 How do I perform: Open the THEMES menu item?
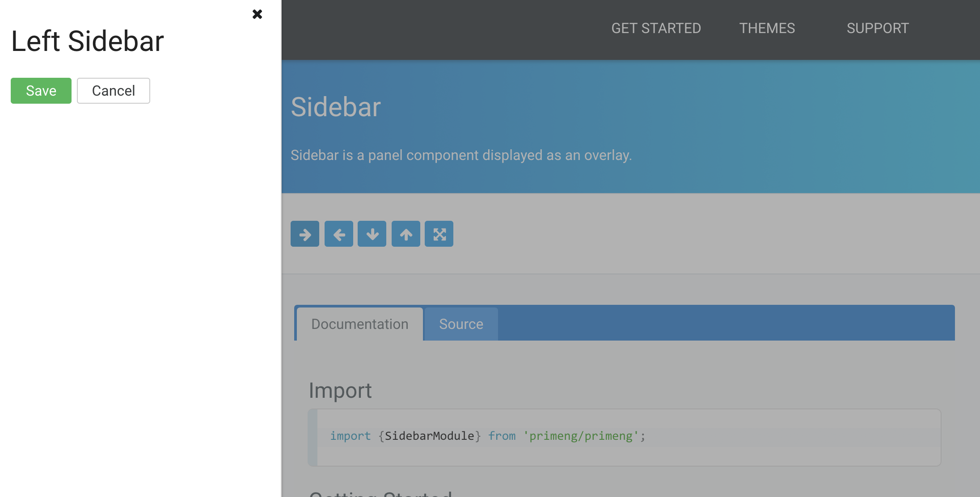pos(767,28)
